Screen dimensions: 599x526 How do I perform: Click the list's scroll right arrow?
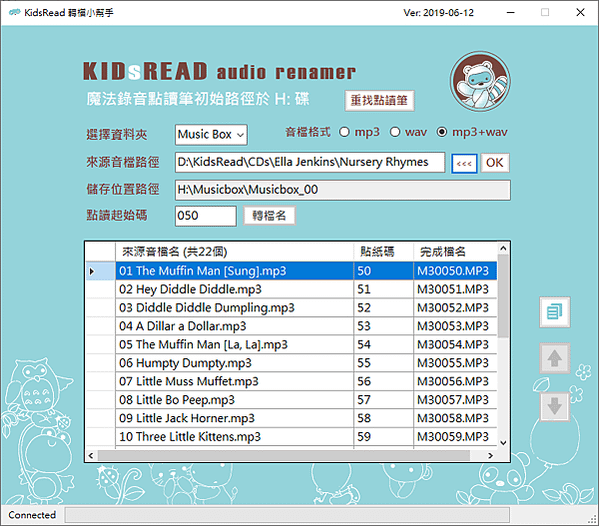tap(491, 455)
